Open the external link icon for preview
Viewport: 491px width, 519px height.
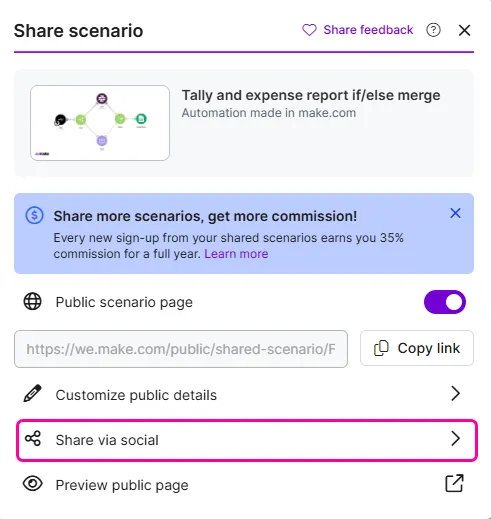point(455,483)
